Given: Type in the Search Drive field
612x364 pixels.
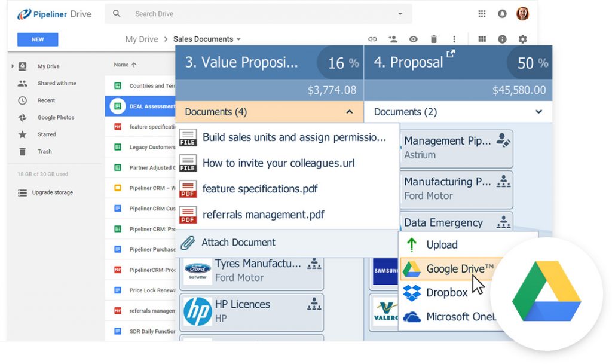Looking at the screenshot, I should (258, 14).
